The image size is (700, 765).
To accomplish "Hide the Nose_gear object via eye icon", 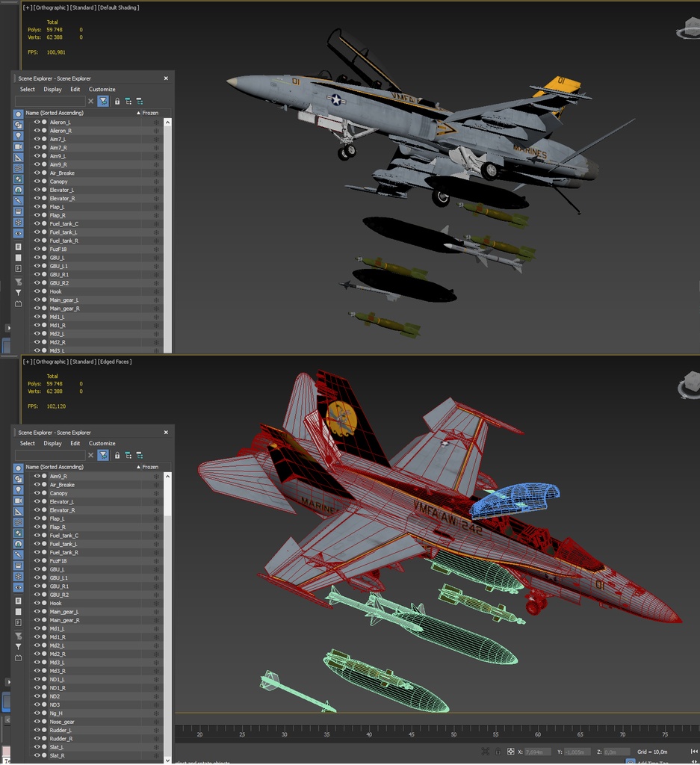I will coord(37,722).
